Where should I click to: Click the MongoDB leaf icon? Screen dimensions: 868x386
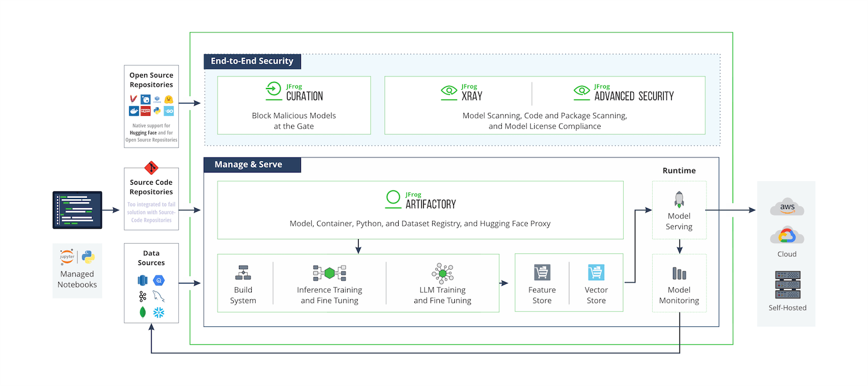tap(142, 313)
